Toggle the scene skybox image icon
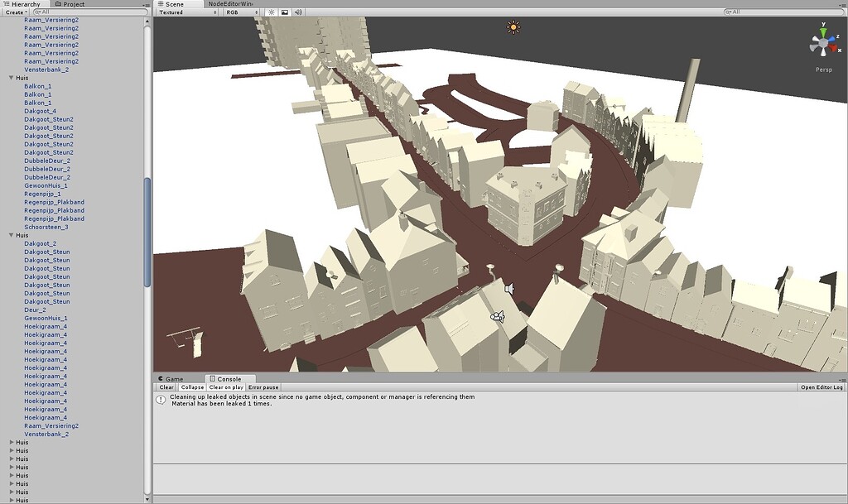848x504 pixels. pyautogui.click(x=285, y=12)
